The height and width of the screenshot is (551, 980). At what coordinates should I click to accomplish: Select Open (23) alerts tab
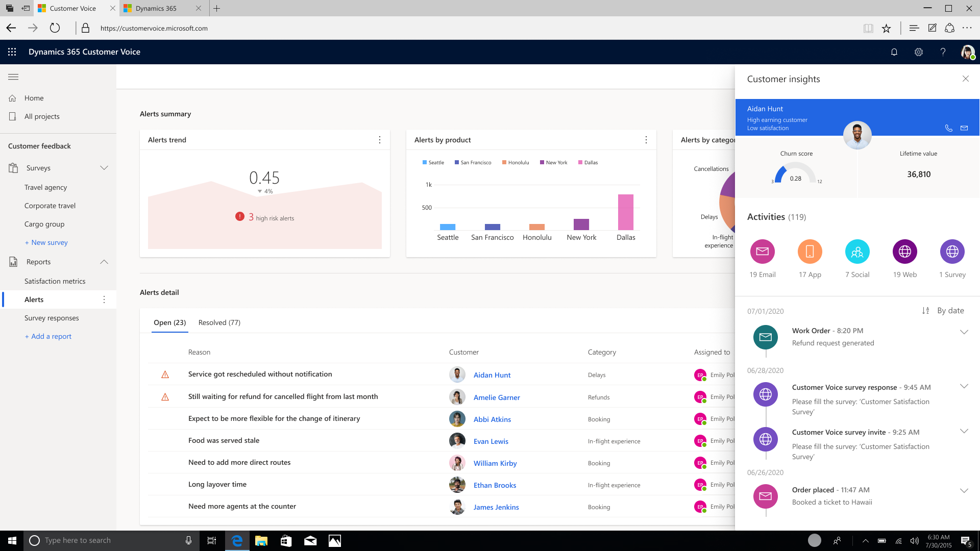[x=169, y=322]
